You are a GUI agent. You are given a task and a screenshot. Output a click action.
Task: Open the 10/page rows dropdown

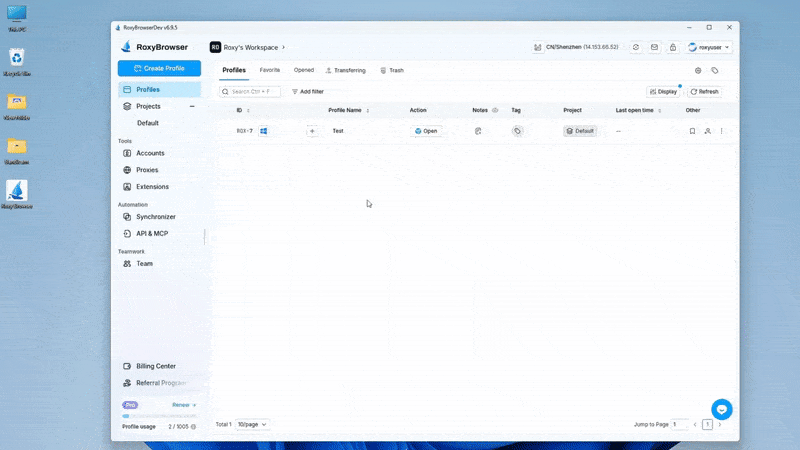252,424
